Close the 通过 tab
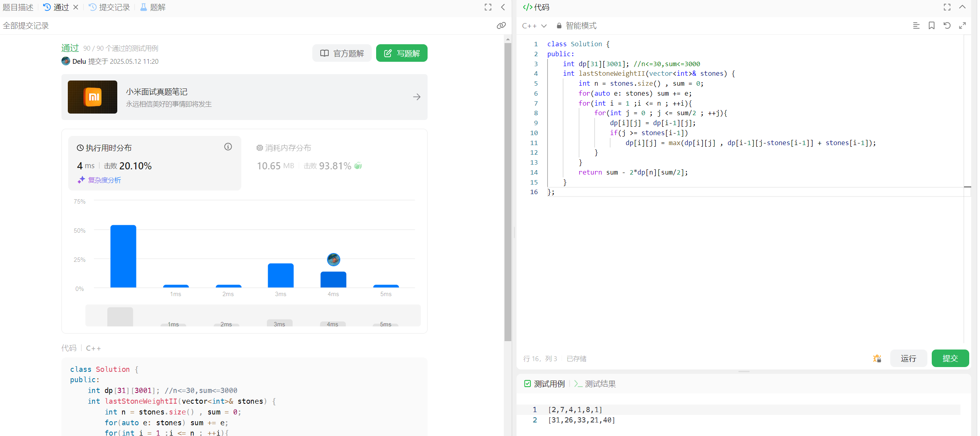 (76, 7)
